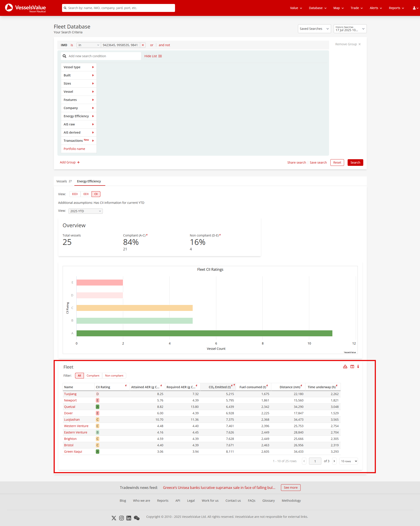420x526 pixels.
Task: Open the Fleet table column chooser icon
Action: tap(352, 366)
